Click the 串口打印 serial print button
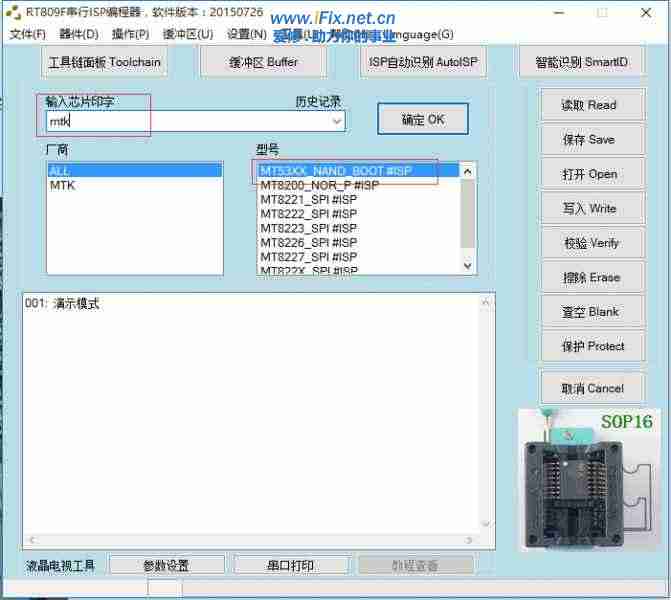 coord(290,566)
